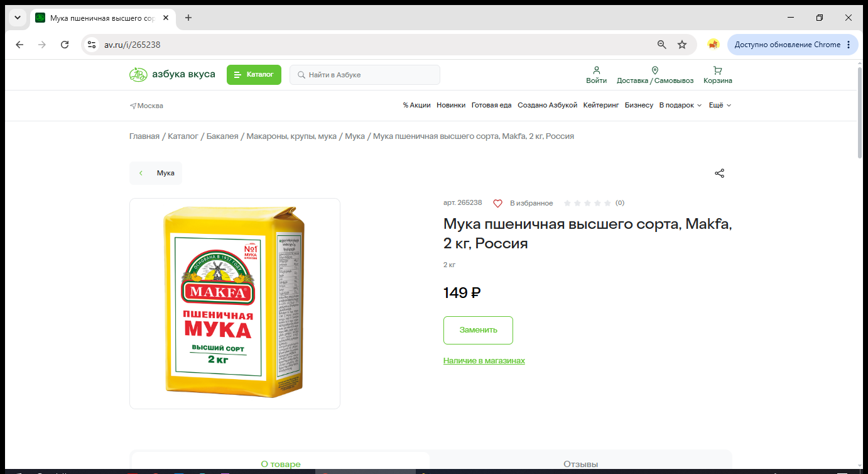Change the Москва city selection
868x474 pixels.
point(146,106)
